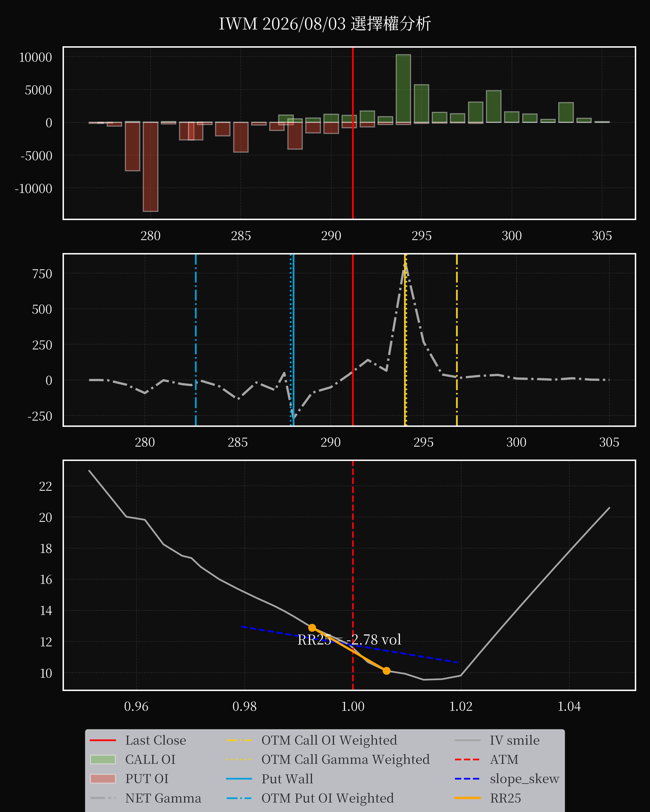This screenshot has height=812, width=650.
Task: Click the 10000 y-axis label in top chart
Action: click(x=35, y=57)
